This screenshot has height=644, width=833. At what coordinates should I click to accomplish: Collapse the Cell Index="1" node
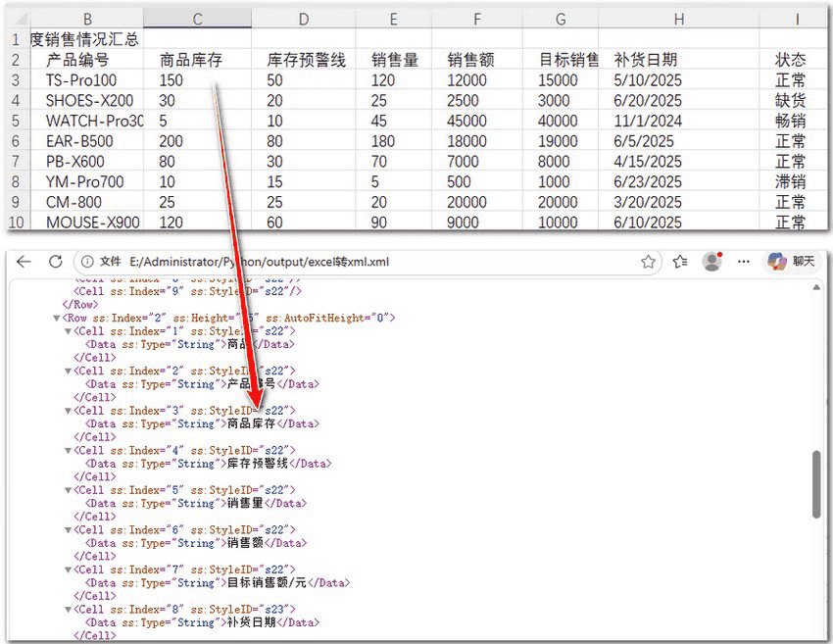click(68, 331)
